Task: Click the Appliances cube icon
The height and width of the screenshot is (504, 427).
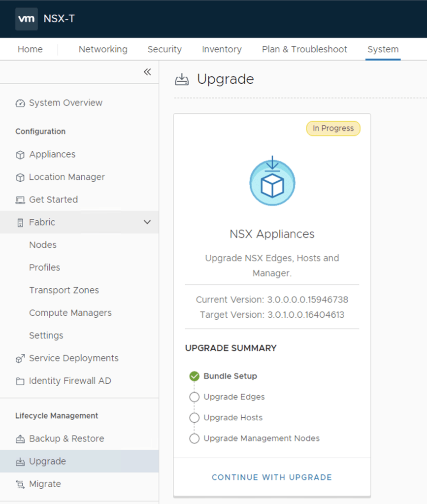Action: coord(20,155)
